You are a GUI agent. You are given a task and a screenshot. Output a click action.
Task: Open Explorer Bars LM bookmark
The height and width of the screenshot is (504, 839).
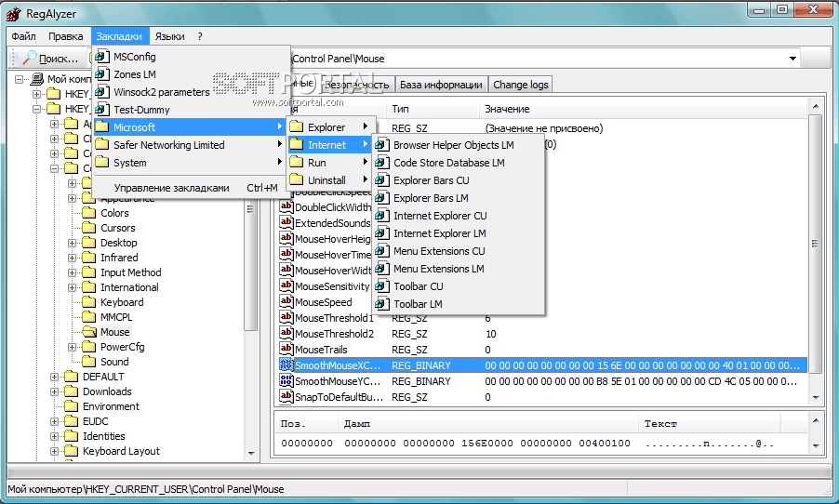tap(458, 198)
